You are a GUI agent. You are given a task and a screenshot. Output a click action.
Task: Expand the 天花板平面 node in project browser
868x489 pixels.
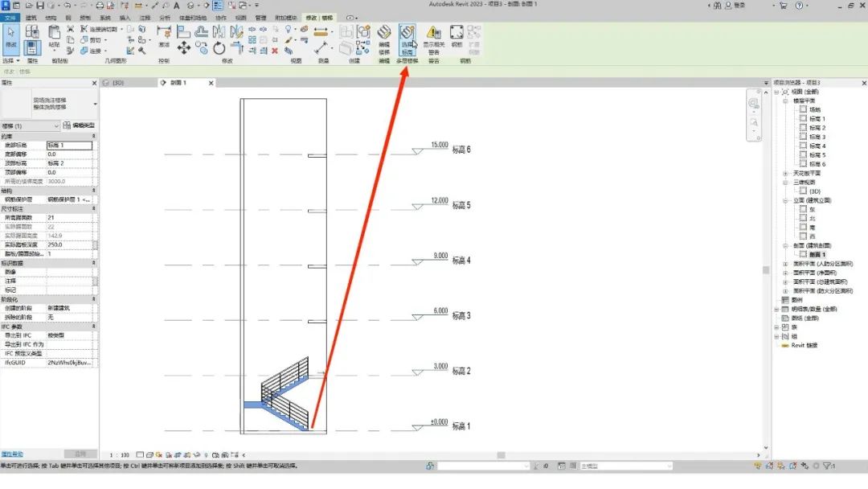pyautogui.click(x=785, y=173)
